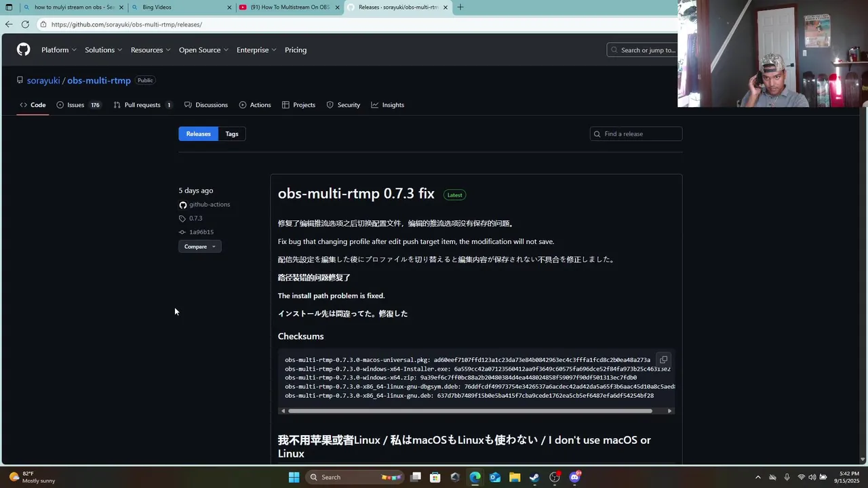Screen dimensions: 868x488
Task: Open the volume tray icon
Action: [x=812, y=477]
